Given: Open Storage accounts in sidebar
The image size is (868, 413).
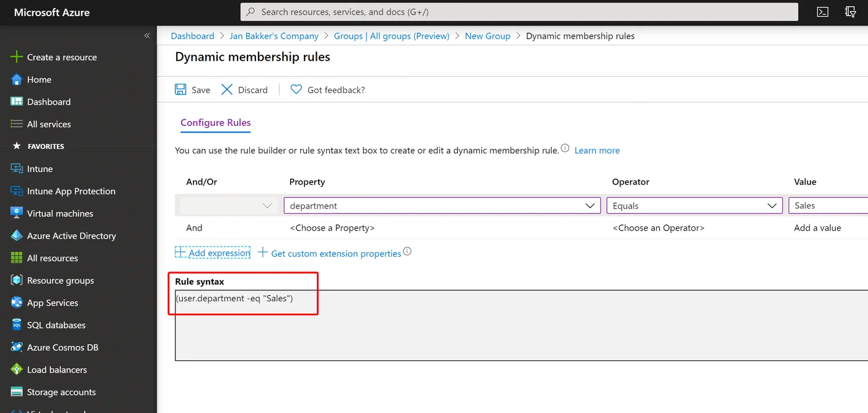Looking at the screenshot, I should [61, 392].
